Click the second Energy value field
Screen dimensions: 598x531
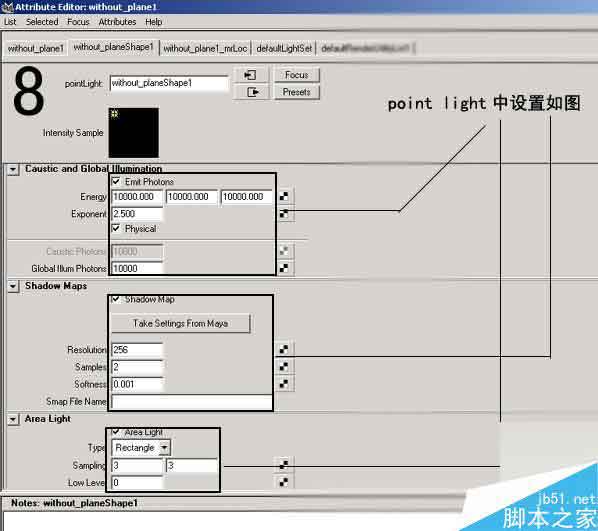click(x=192, y=196)
